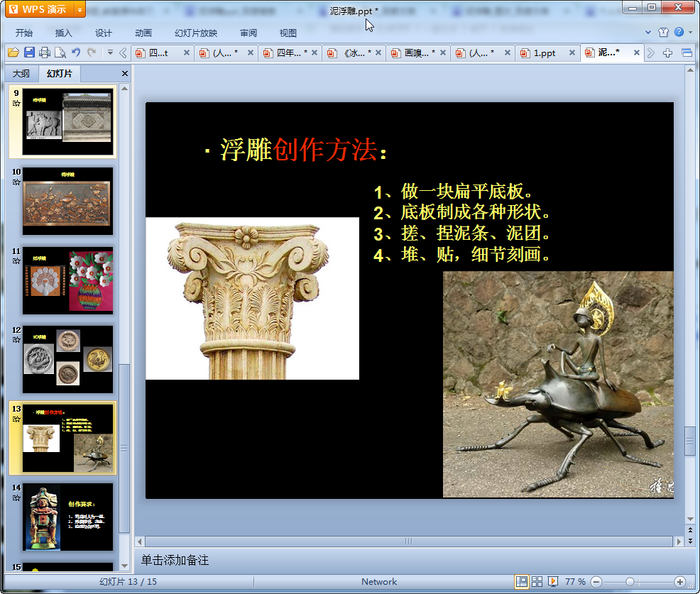Open Print Preview from the toolbar
Viewport: 700px width, 594px height.
(x=60, y=53)
